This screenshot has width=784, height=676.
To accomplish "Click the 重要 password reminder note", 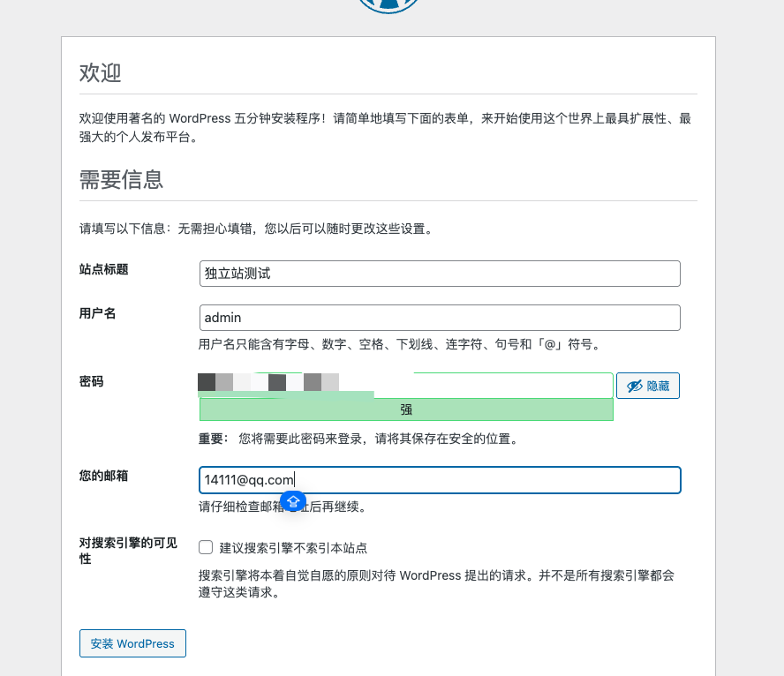I will tap(358, 439).
